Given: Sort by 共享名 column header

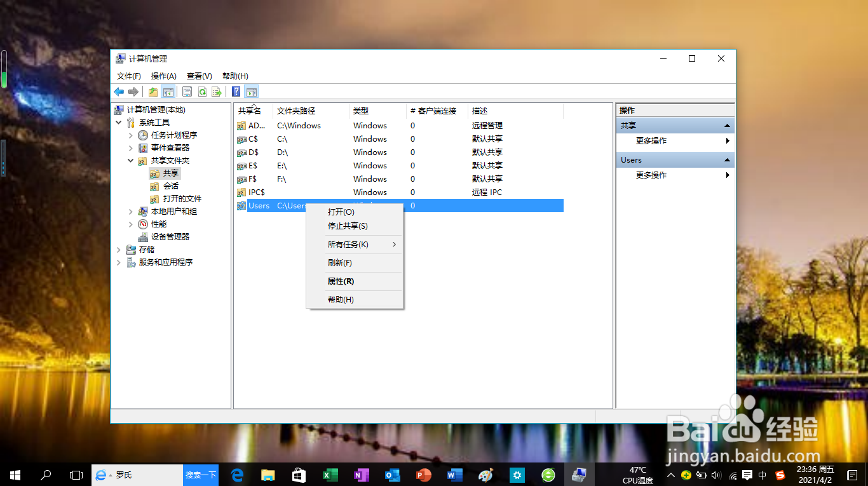Looking at the screenshot, I should tap(254, 111).
